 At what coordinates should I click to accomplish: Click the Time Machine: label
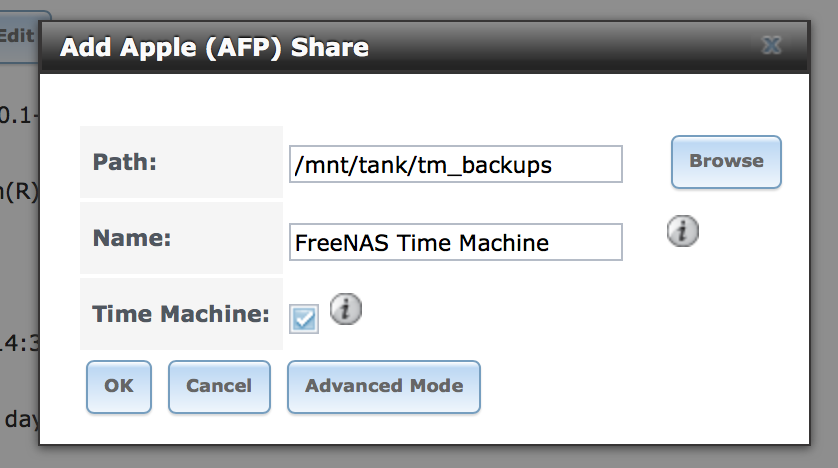tap(181, 314)
